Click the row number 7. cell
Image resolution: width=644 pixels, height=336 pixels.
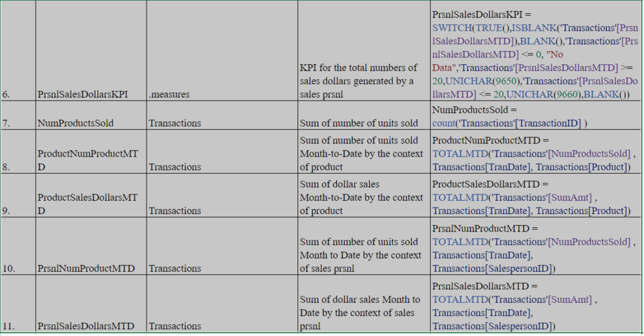pyautogui.click(x=18, y=115)
